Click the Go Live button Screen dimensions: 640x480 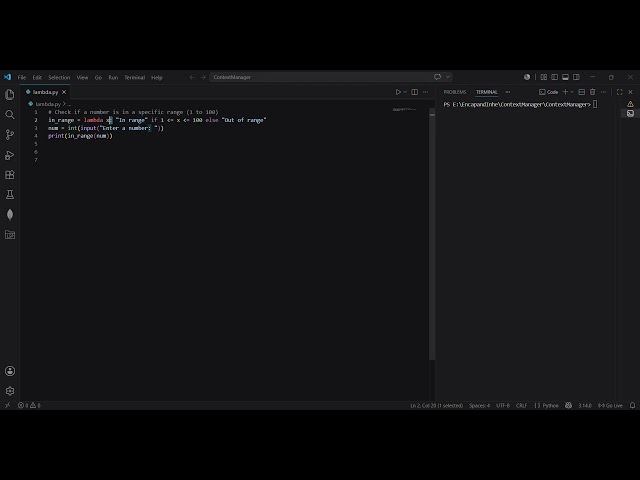611,405
